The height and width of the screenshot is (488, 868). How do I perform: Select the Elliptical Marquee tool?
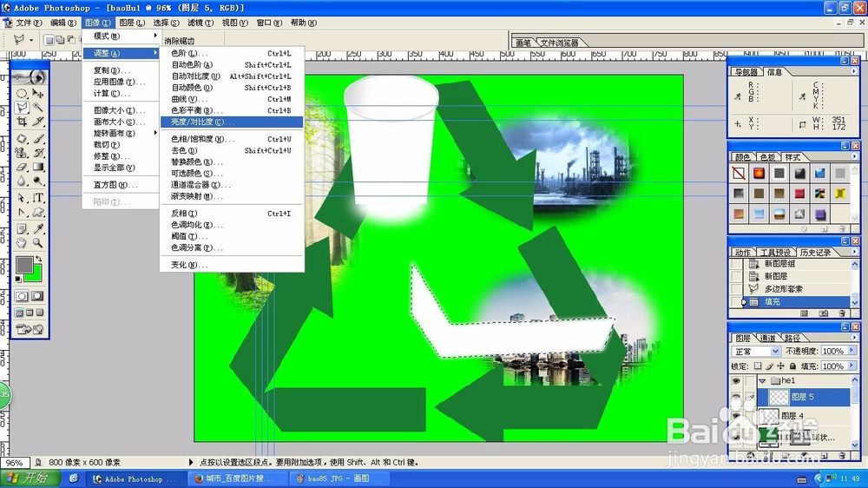click(x=22, y=93)
